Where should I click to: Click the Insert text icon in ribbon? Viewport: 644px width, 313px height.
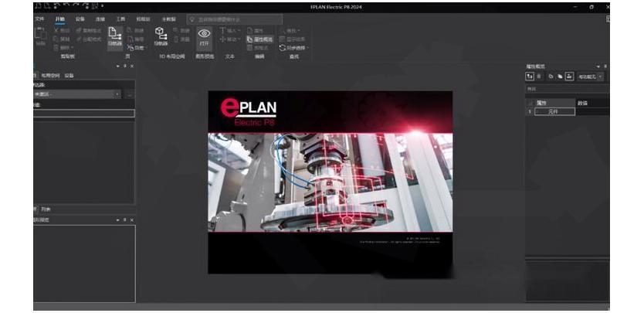click(x=224, y=30)
